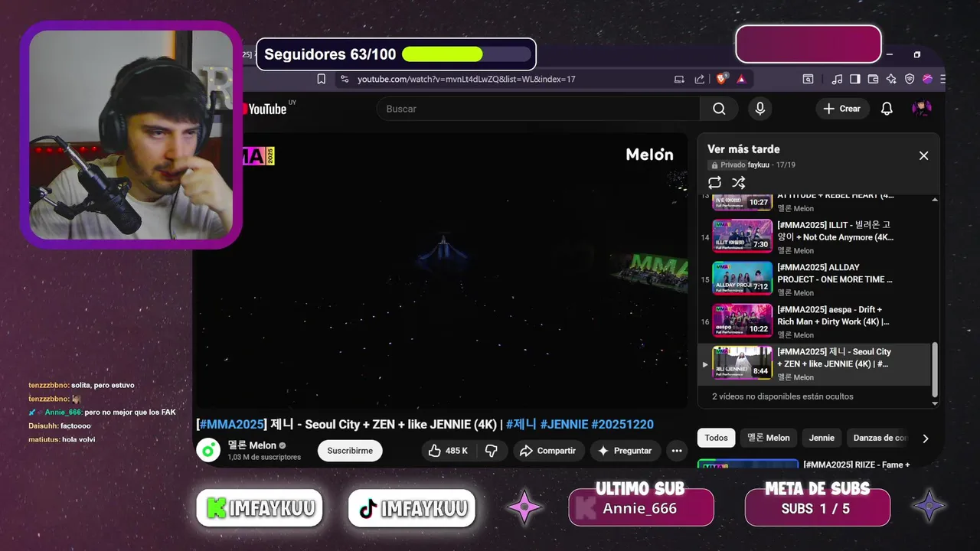Open Leo AI sparkle icon

(891, 79)
